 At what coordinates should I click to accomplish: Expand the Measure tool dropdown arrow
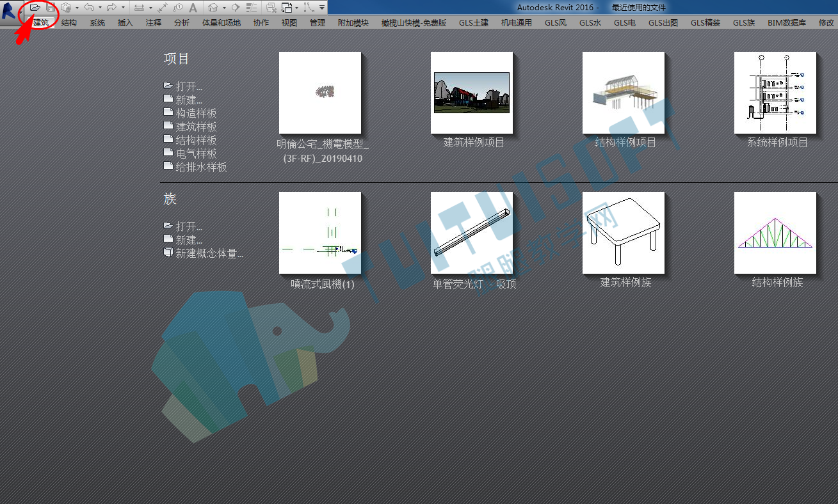click(150, 7)
